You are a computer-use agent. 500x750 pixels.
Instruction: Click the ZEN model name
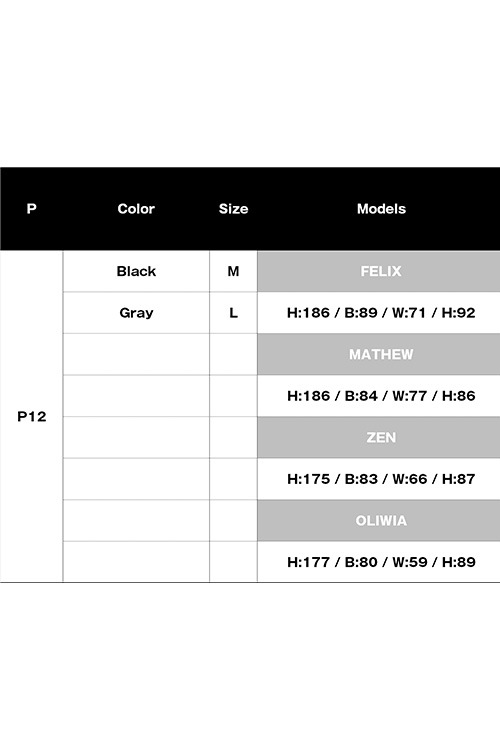coord(381,438)
